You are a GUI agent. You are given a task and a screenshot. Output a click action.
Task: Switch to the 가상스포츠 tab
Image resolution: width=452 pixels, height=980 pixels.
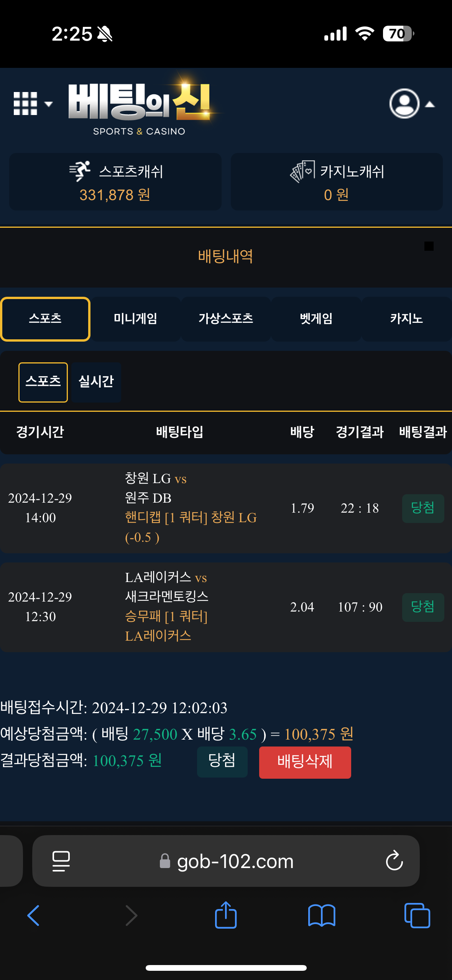point(226,319)
